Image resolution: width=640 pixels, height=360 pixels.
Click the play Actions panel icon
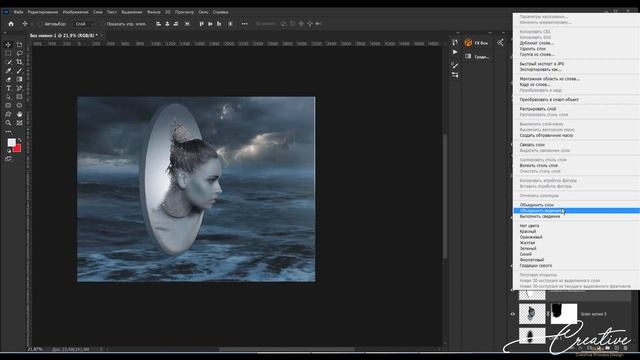click(455, 52)
